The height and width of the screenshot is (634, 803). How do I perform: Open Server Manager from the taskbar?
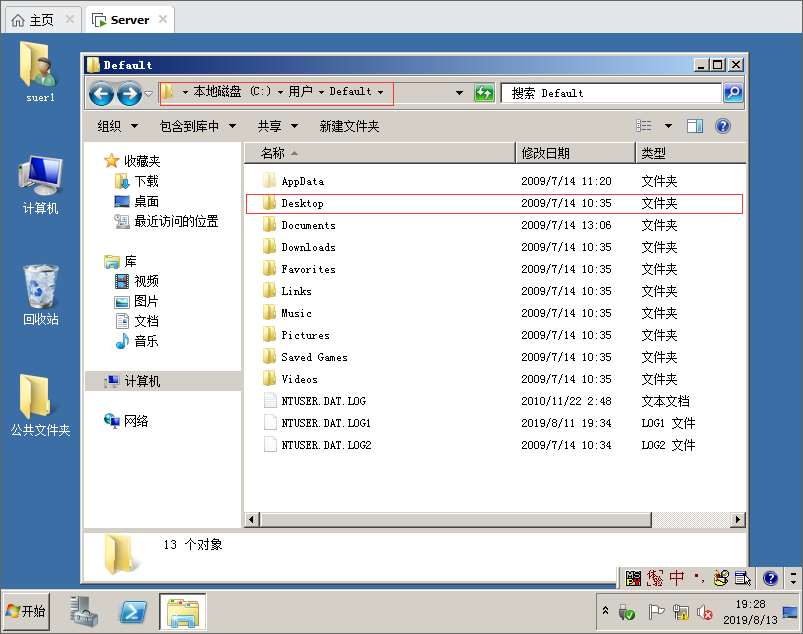(85, 612)
